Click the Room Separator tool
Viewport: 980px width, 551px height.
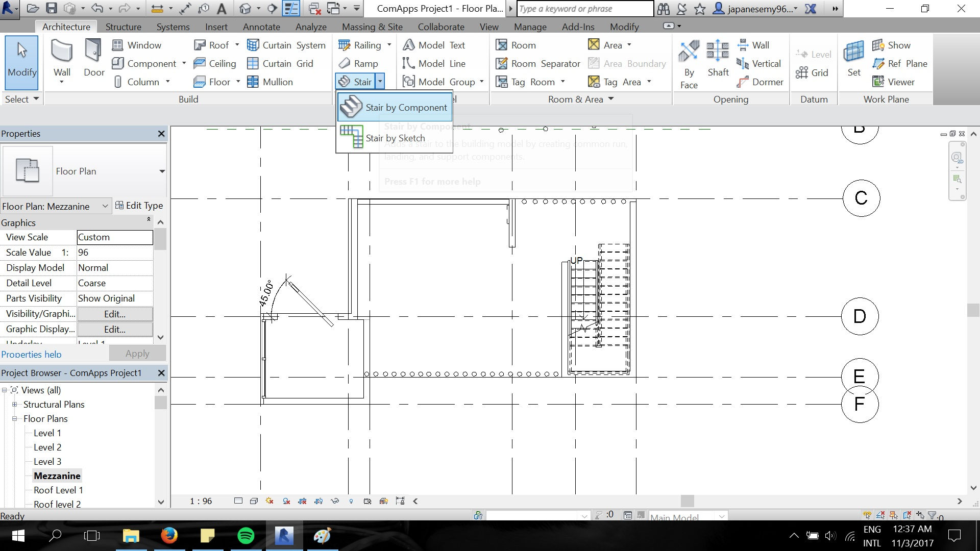[x=538, y=63]
